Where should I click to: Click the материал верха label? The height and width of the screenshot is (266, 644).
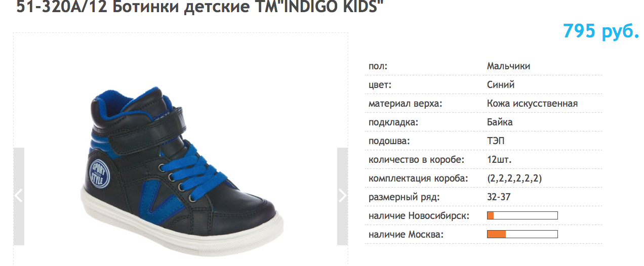pos(406,104)
